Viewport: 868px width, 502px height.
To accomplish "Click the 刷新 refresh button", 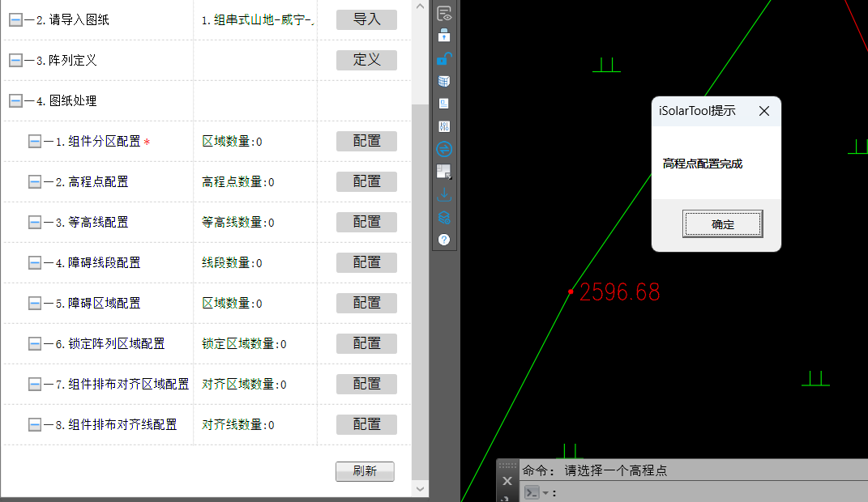I will coord(365,471).
